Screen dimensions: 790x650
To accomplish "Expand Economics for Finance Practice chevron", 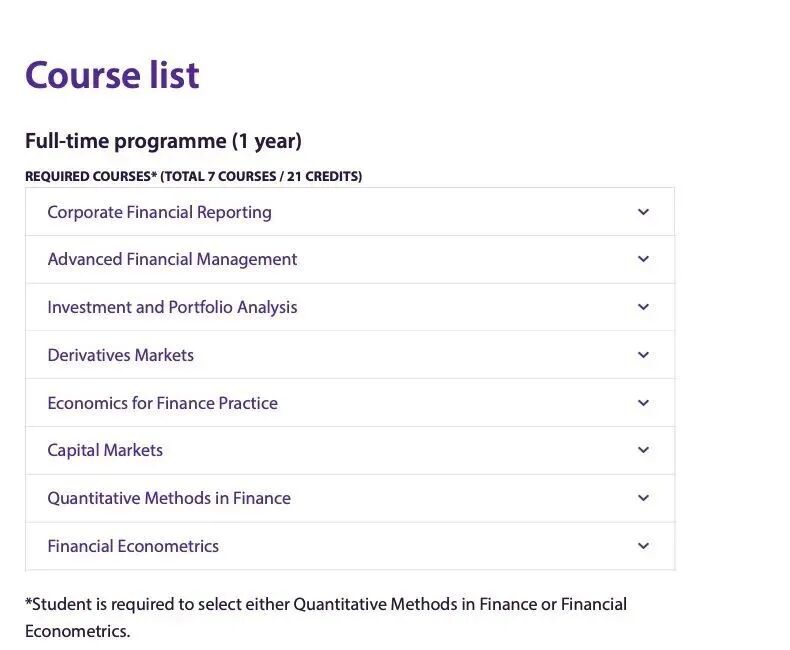I will 643,403.
